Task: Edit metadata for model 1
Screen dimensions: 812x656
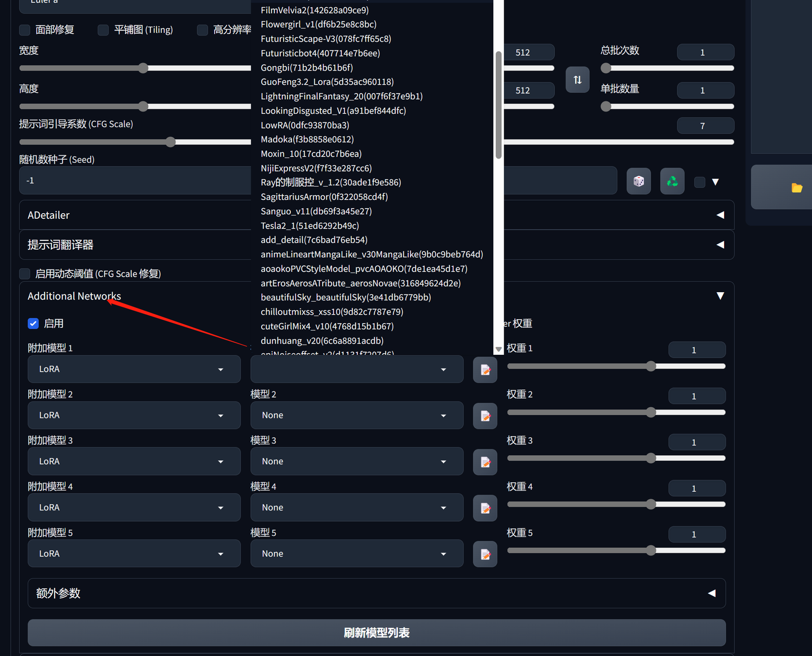Action: click(x=485, y=370)
